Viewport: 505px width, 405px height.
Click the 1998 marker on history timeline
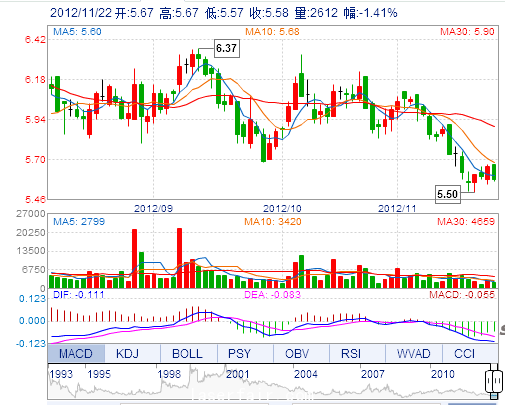[x=169, y=374]
